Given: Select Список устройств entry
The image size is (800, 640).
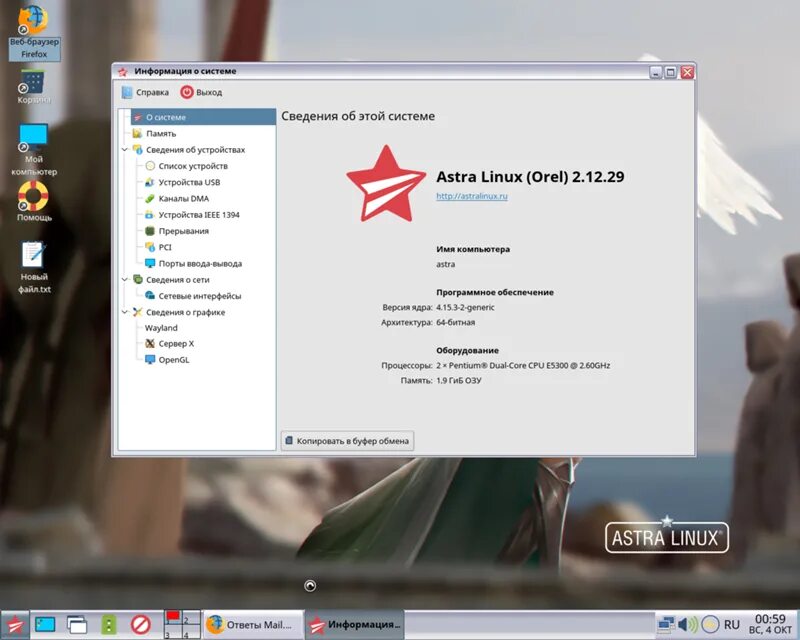Looking at the screenshot, I should 193,166.
